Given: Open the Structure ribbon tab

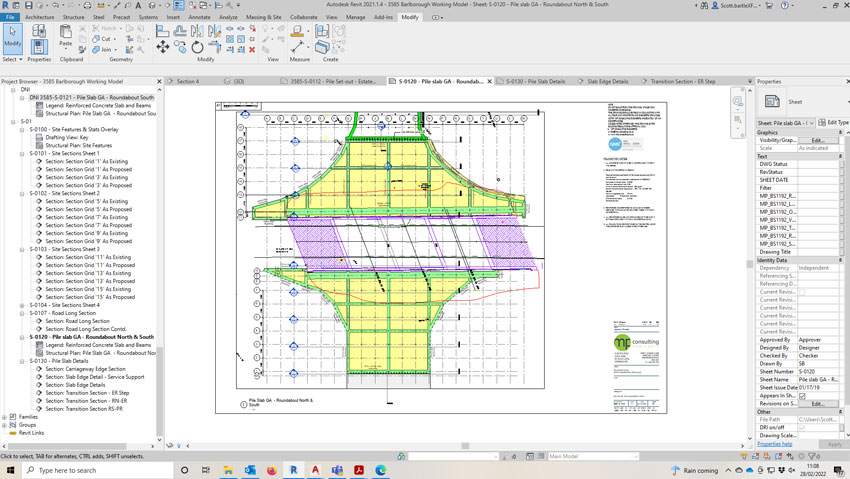Looking at the screenshot, I should point(73,17).
